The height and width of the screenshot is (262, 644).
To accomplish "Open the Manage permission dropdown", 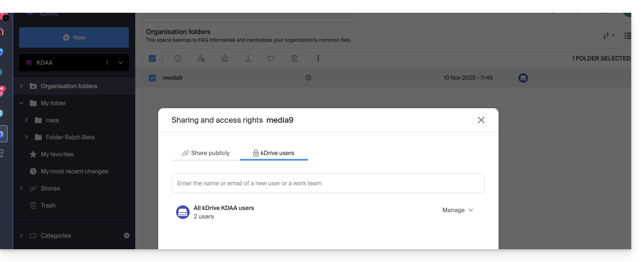I will pos(458,210).
